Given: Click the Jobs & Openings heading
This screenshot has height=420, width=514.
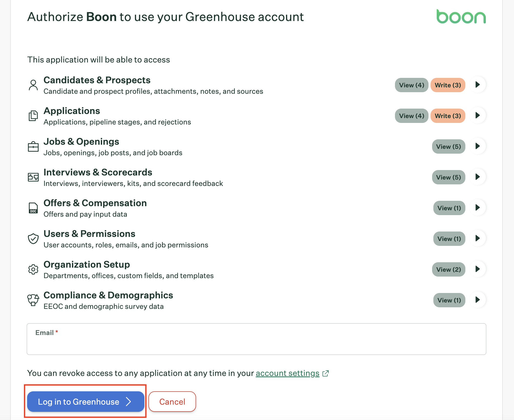Looking at the screenshot, I should [x=81, y=141].
